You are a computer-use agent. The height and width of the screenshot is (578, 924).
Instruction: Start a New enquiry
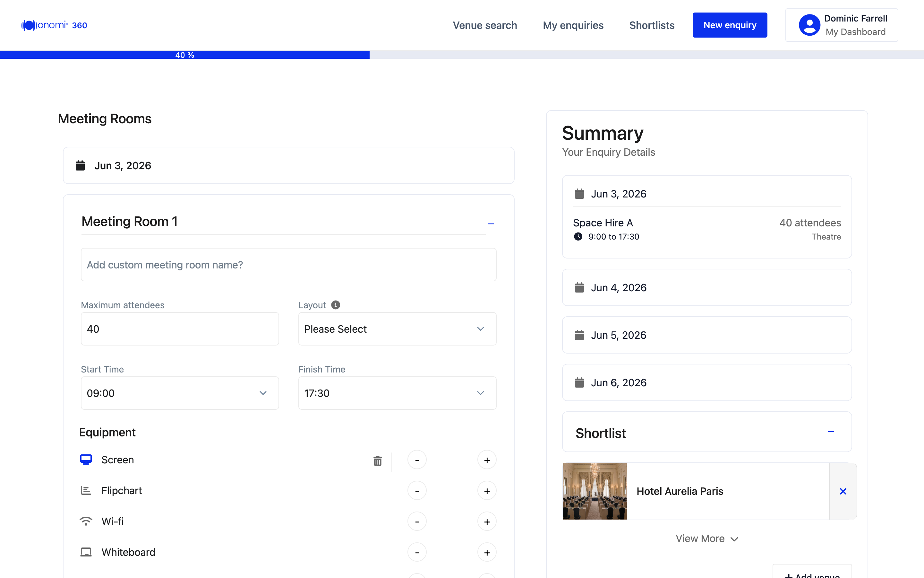[x=730, y=25]
